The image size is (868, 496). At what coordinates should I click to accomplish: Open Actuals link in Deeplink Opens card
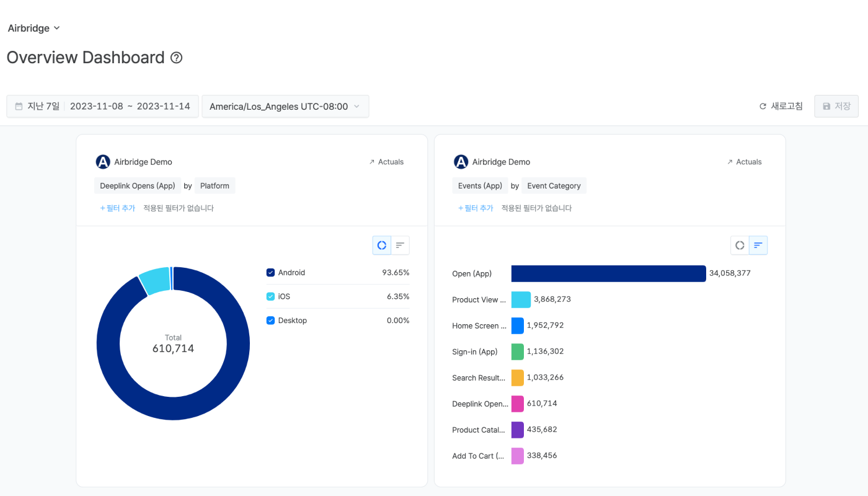coord(386,162)
